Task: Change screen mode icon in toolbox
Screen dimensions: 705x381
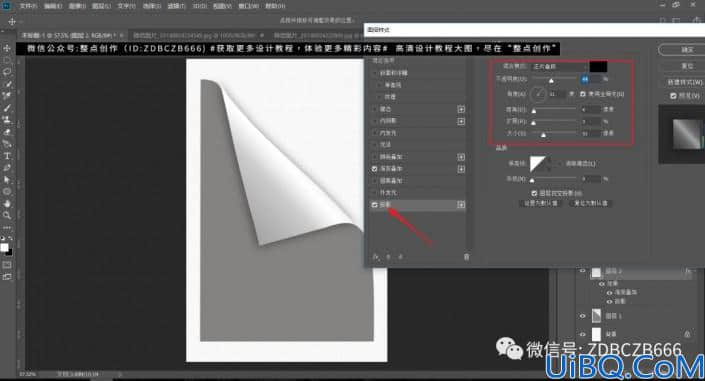Action: 7,277
